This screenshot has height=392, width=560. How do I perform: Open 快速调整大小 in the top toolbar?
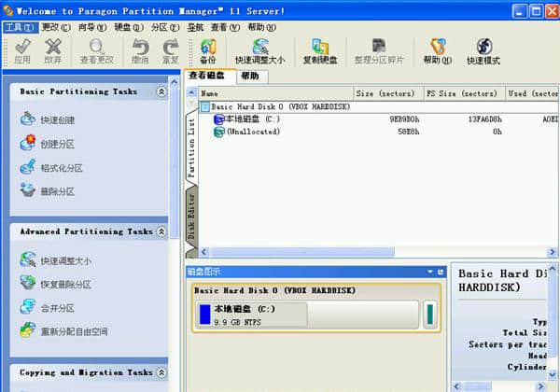(259, 50)
